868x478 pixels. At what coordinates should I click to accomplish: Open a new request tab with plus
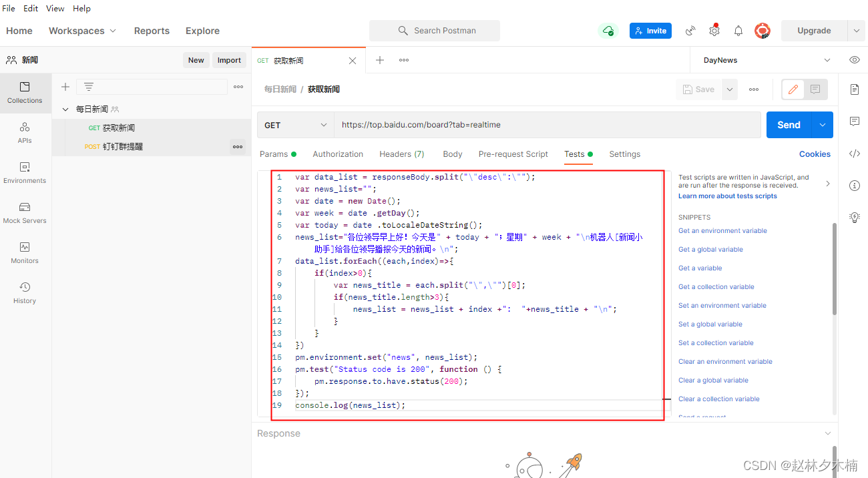[x=380, y=60]
